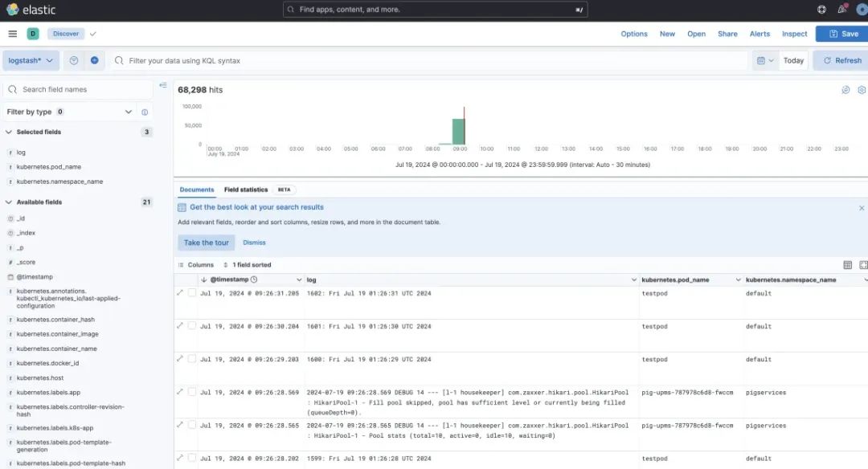This screenshot has width=868, height=469.
Task: Open the Options menu
Action: pyautogui.click(x=634, y=34)
